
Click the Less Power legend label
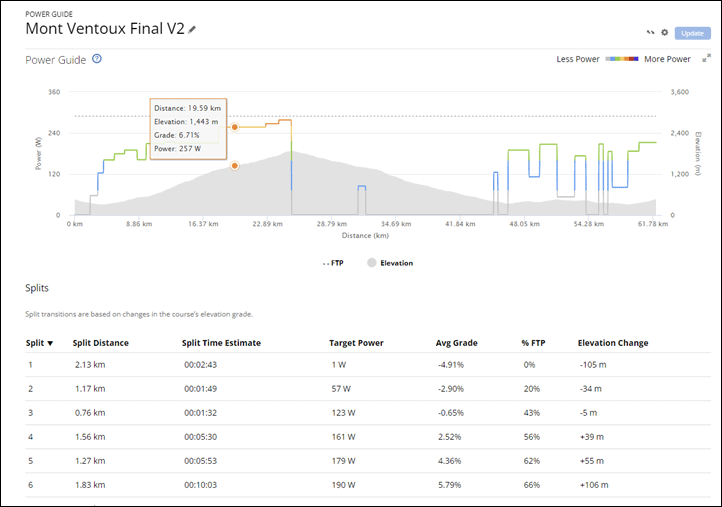[578, 59]
